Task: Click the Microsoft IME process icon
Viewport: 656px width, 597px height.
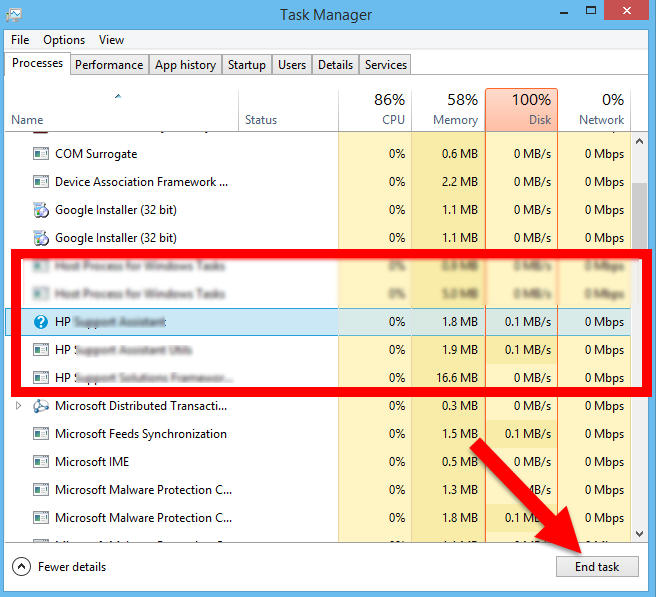Action: 41,462
